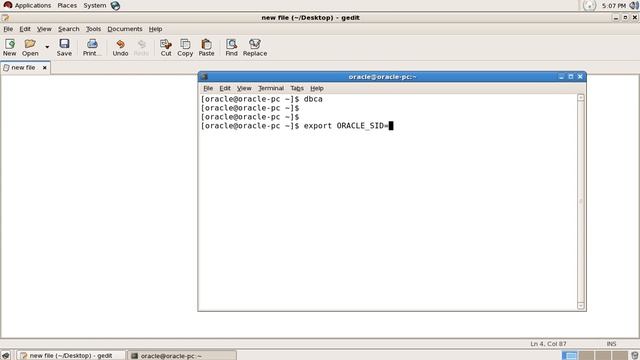
Task: Close the 'new file' tab
Action: pyautogui.click(x=44, y=68)
